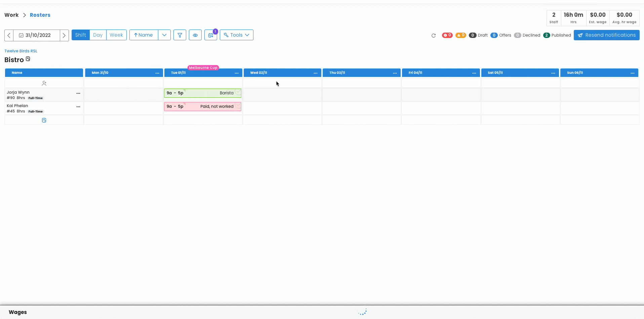The image size is (644, 319).
Task: Open Tue 01/11 column options menu
Action: 237,73
